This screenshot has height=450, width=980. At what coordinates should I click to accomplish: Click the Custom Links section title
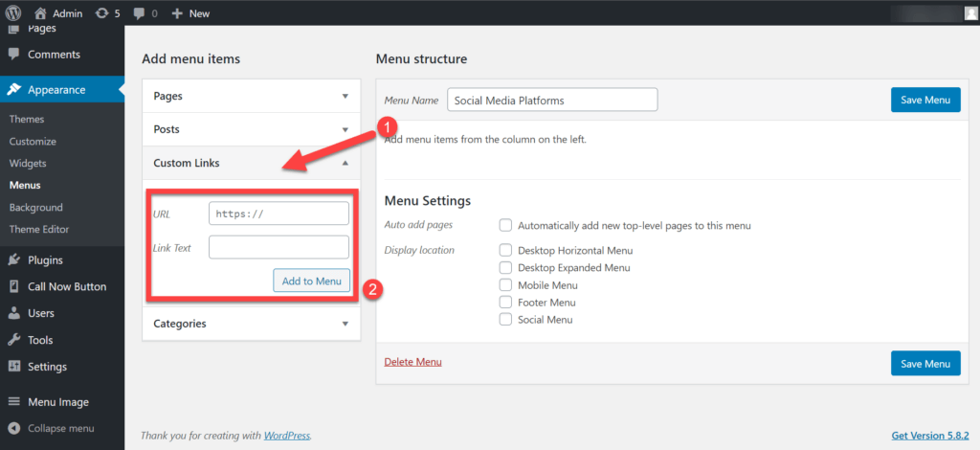[x=187, y=163]
